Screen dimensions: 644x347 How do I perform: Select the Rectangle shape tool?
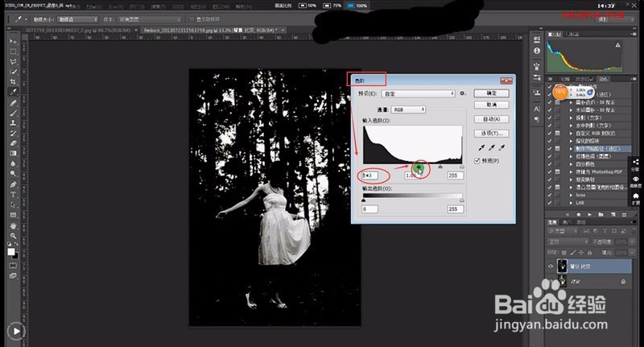coord(13,215)
